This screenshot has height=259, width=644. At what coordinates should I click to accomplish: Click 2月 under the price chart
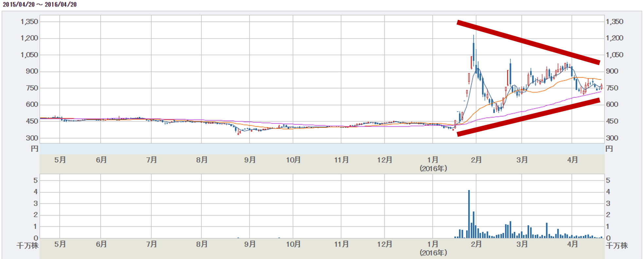coord(476,160)
